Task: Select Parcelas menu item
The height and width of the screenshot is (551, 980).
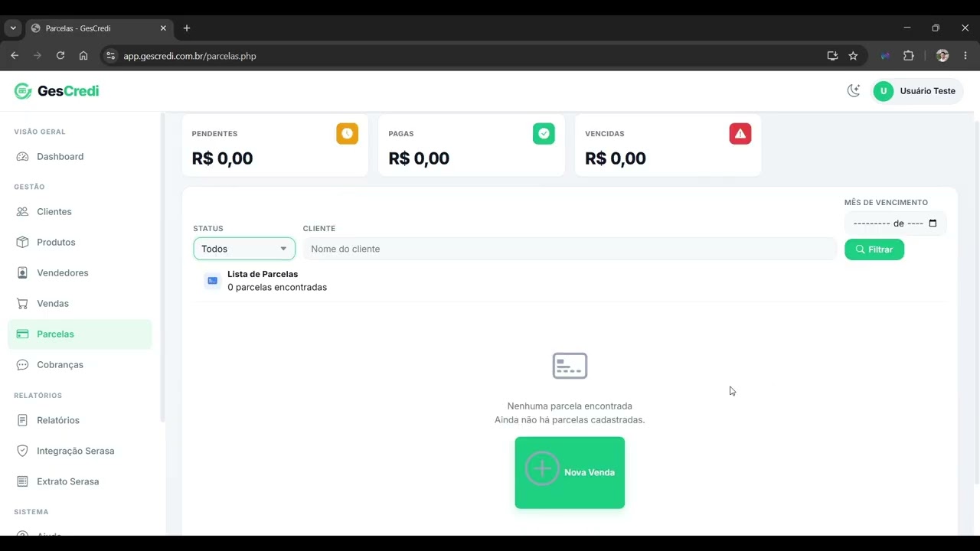Action: tap(80, 334)
